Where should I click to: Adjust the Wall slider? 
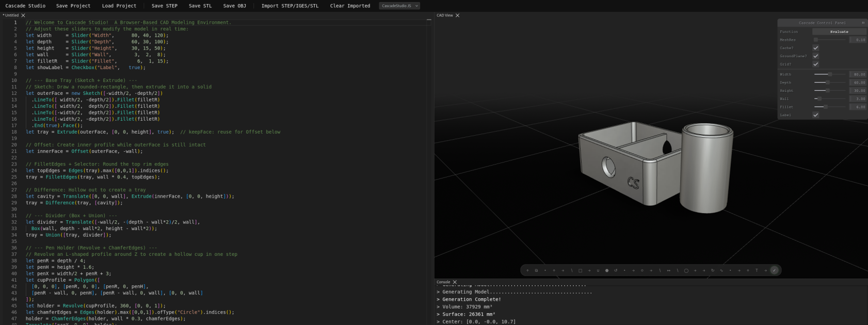coord(830,99)
